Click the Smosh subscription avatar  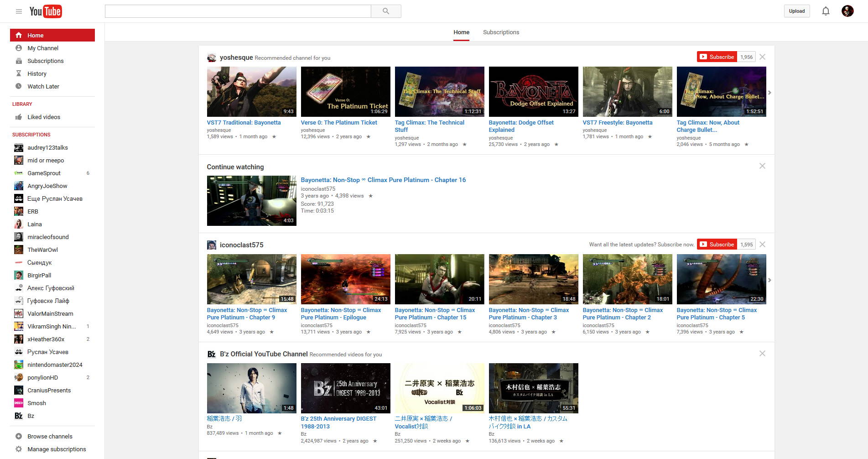(19, 403)
